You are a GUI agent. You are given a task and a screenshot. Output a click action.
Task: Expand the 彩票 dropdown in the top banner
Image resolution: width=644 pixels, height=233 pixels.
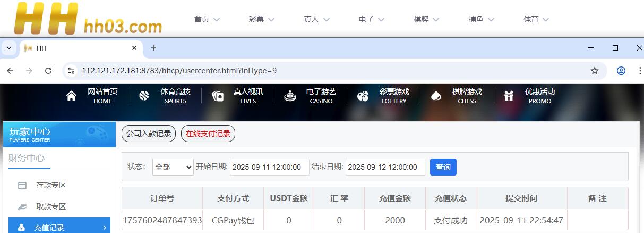pos(261,19)
